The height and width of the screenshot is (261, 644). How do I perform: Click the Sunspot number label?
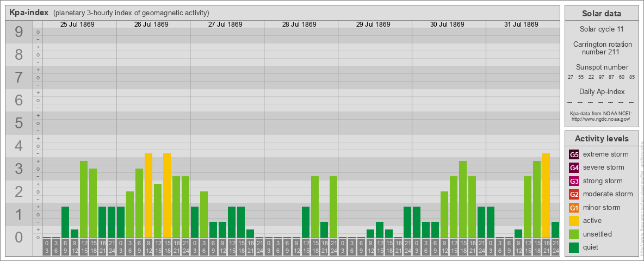click(x=602, y=67)
